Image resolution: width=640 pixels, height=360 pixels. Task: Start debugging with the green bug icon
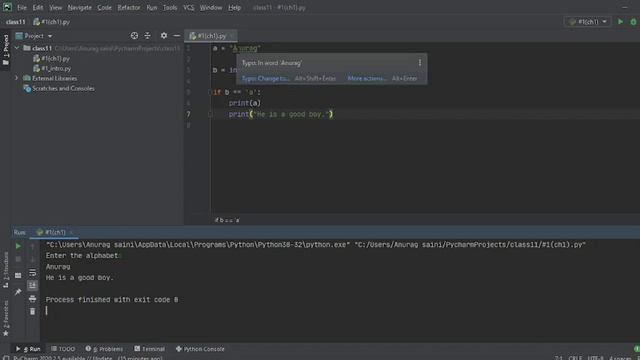[633, 22]
